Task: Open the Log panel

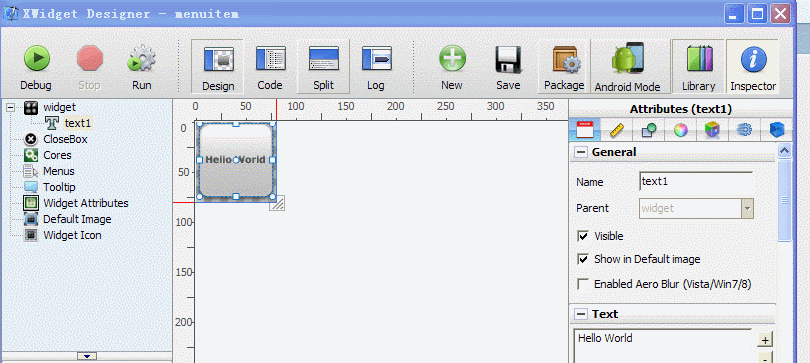Action: click(x=376, y=58)
